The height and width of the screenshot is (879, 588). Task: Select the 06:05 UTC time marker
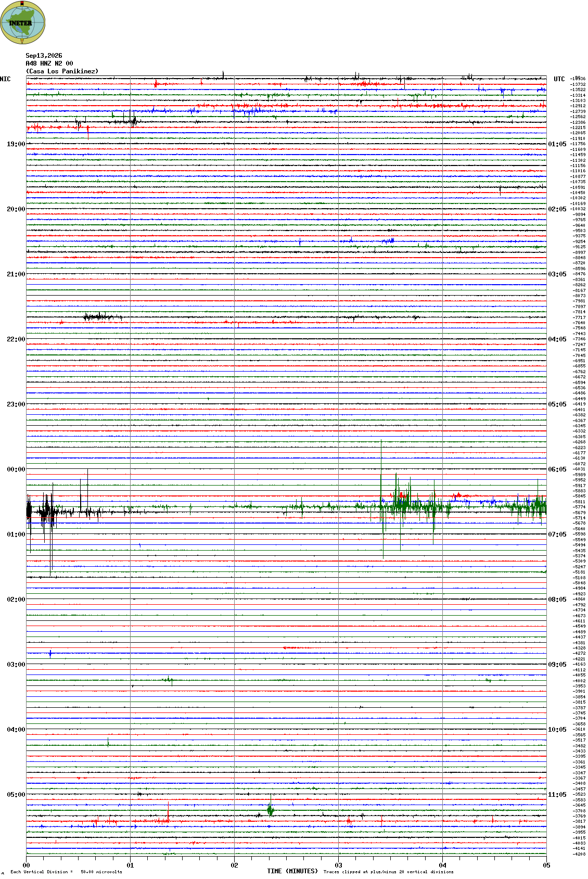tap(557, 469)
